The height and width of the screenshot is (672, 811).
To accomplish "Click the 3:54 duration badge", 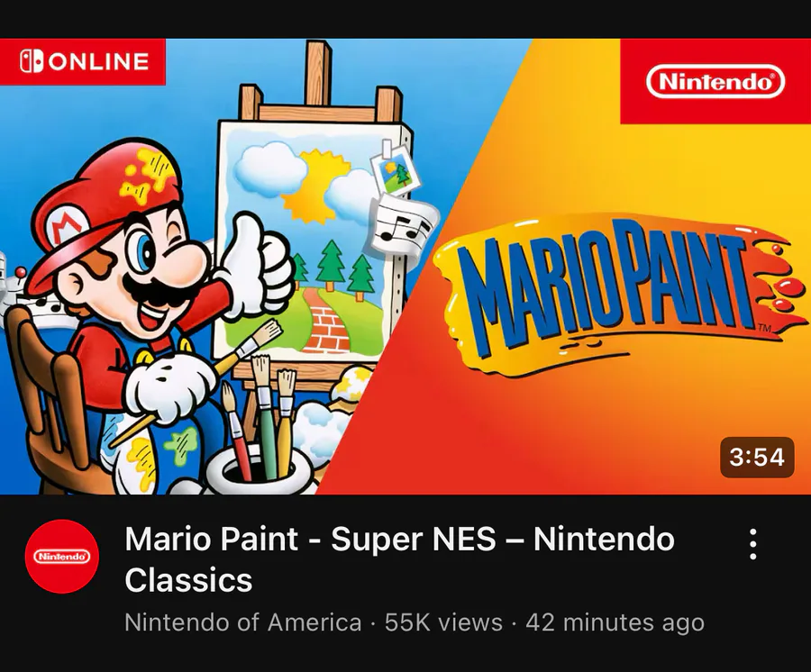I will pos(757,457).
